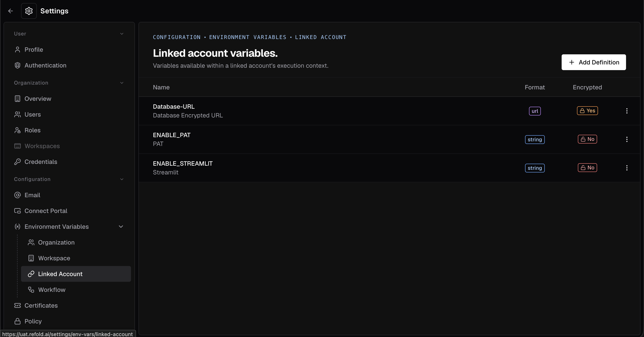Image resolution: width=644 pixels, height=337 pixels.
Task: Open the Workspace variables subitem
Action: coord(76,258)
